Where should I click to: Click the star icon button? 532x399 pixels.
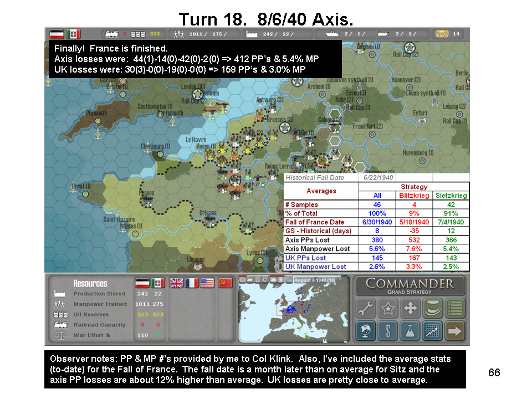[x=388, y=307]
